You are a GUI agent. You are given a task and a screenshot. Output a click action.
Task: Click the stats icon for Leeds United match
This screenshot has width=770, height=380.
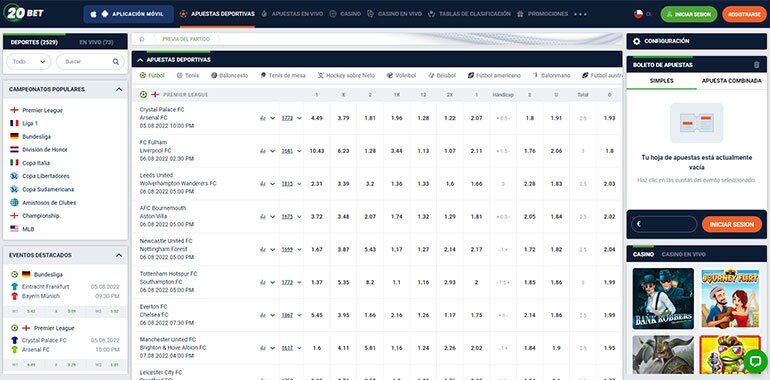click(263, 184)
